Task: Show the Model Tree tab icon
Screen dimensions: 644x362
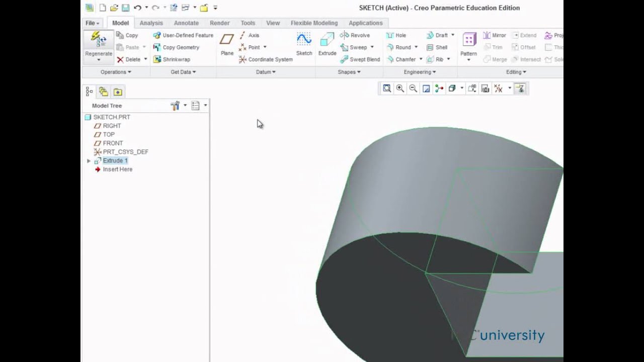Action: [x=89, y=92]
